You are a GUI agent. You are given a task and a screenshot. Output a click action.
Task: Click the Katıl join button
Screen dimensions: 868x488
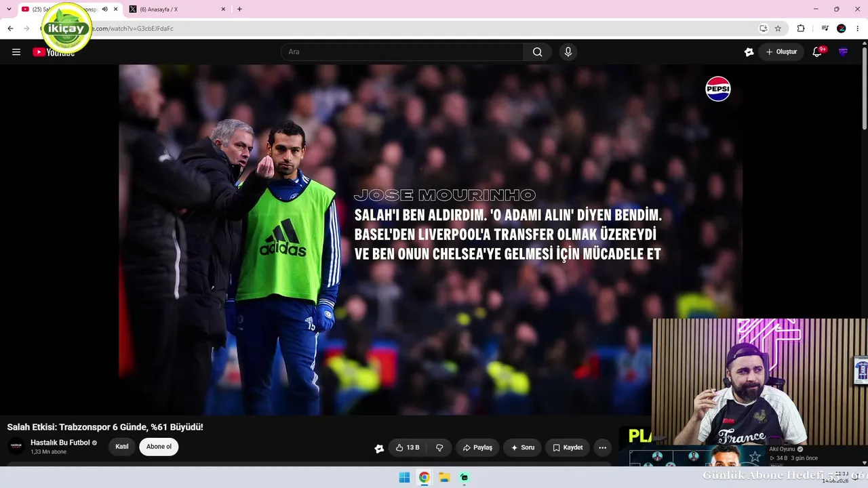coord(122,447)
